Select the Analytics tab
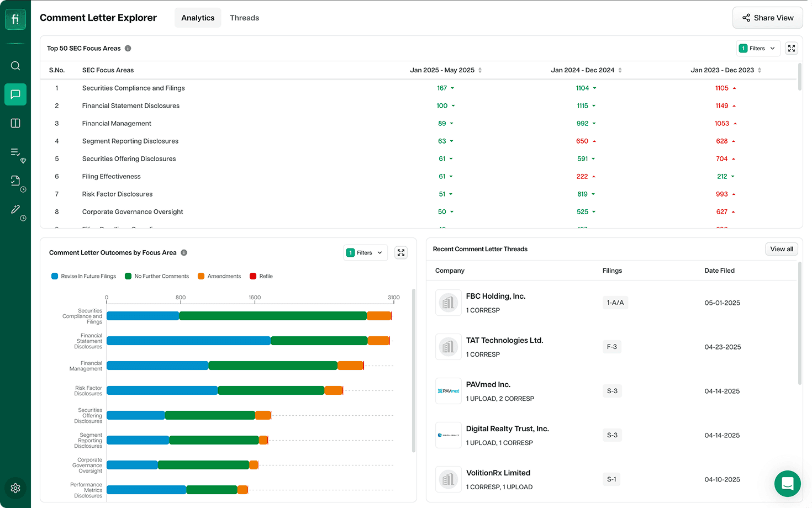 coord(198,18)
